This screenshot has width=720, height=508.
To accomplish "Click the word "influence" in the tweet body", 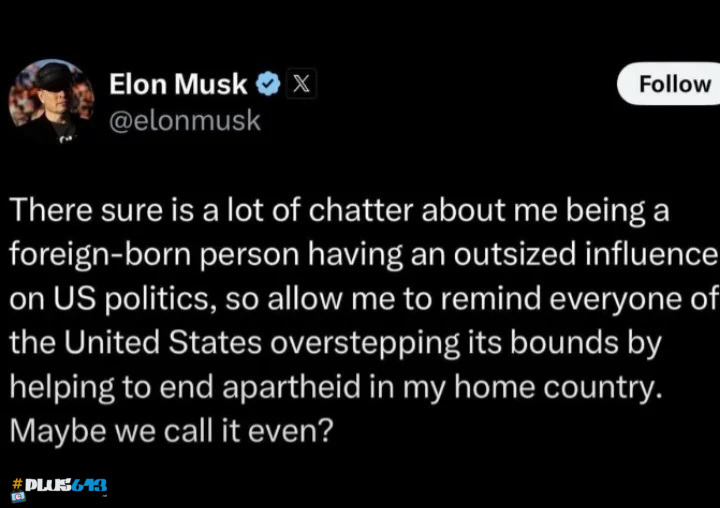I will click(651, 254).
